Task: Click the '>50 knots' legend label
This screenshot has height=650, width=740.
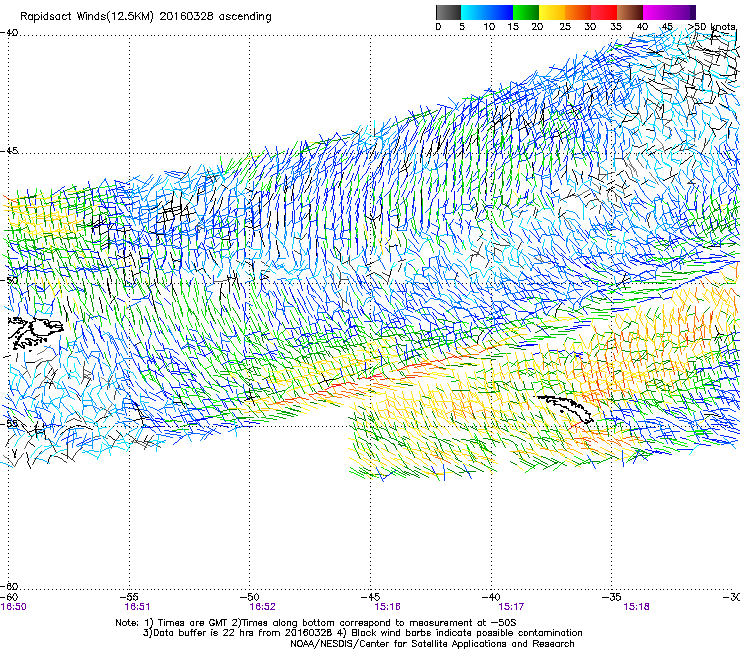Action: (x=711, y=27)
